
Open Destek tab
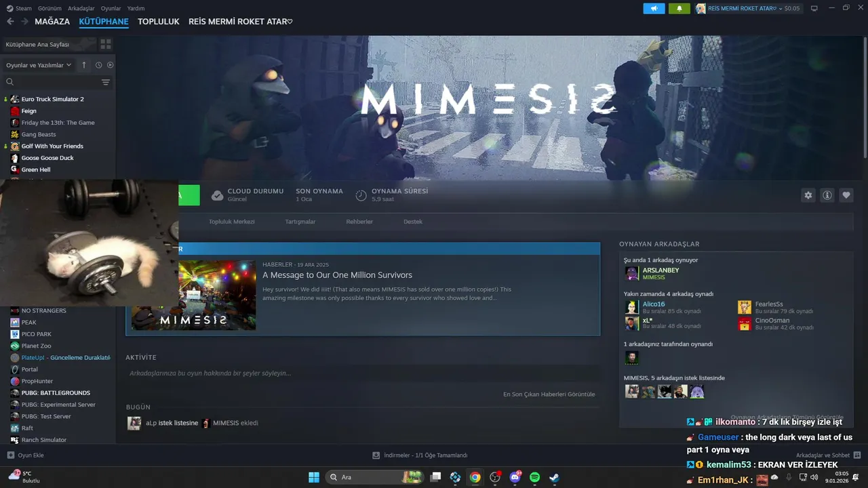[x=413, y=222]
